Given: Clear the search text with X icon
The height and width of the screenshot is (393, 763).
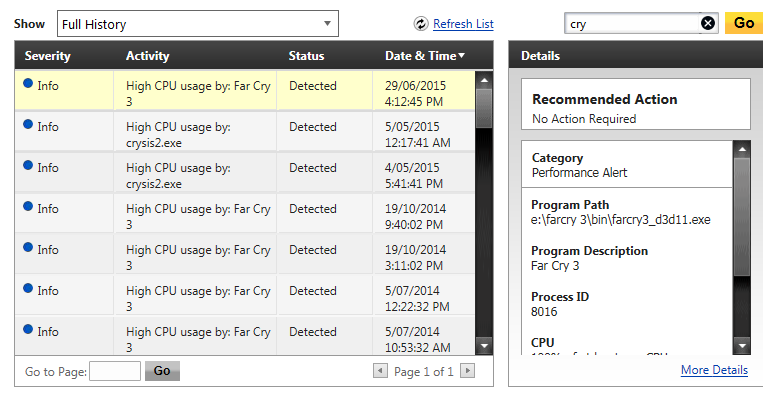Looking at the screenshot, I should (x=708, y=23).
